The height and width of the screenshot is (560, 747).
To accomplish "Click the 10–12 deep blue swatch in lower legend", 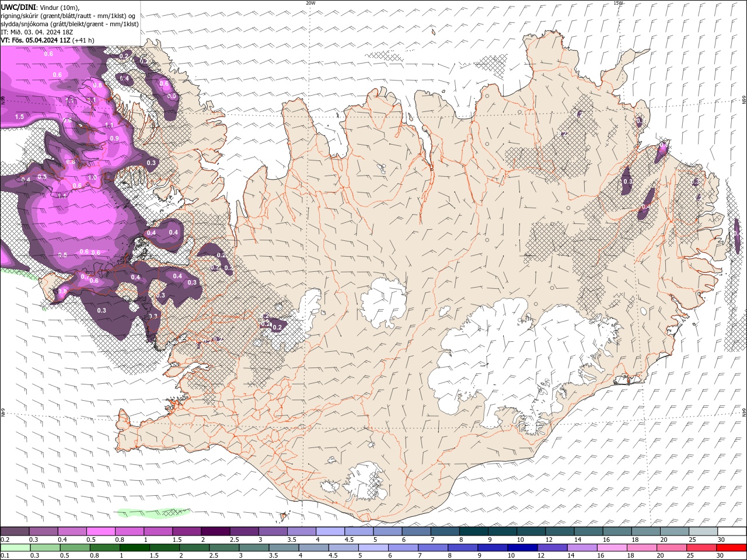I will click(522, 548).
